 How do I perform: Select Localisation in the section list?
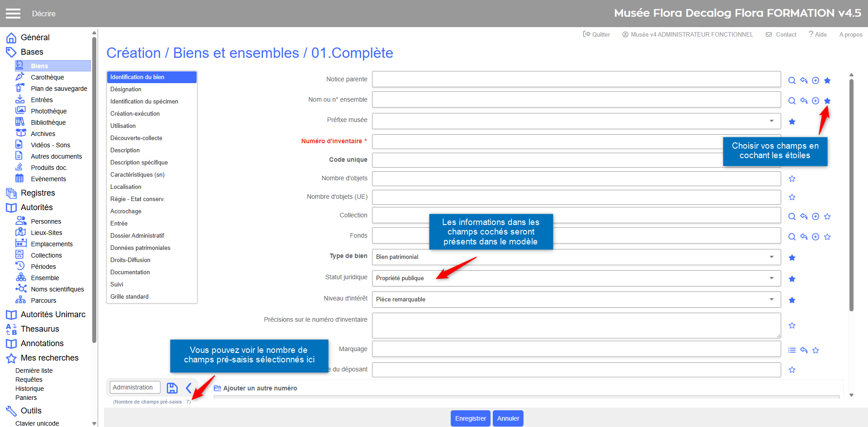(x=126, y=187)
